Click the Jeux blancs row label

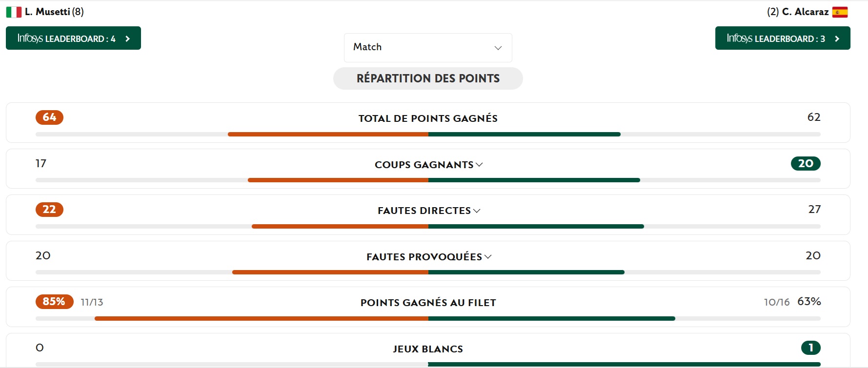428,349
